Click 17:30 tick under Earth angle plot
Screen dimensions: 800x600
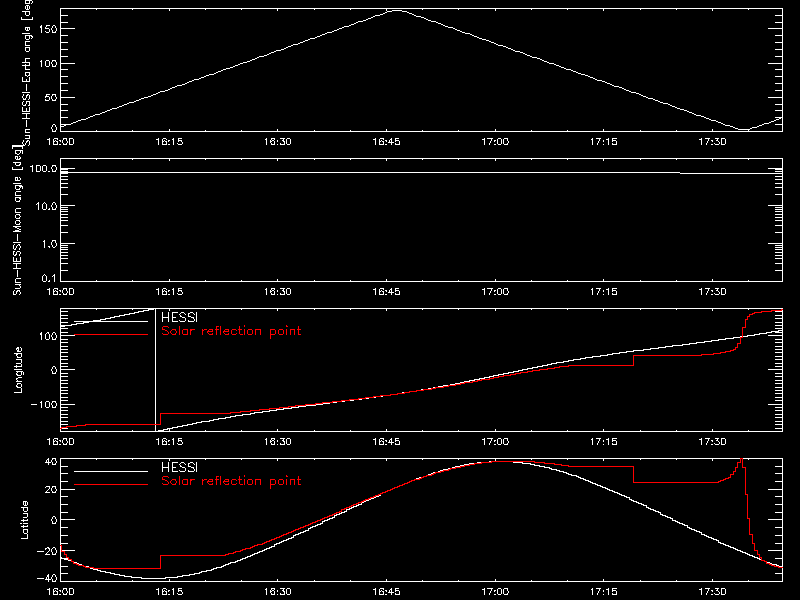[712, 142]
